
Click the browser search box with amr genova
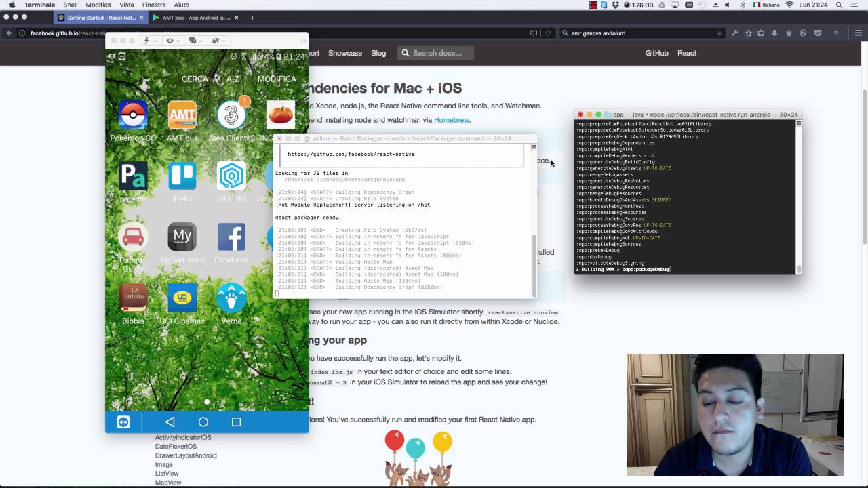[643, 33]
